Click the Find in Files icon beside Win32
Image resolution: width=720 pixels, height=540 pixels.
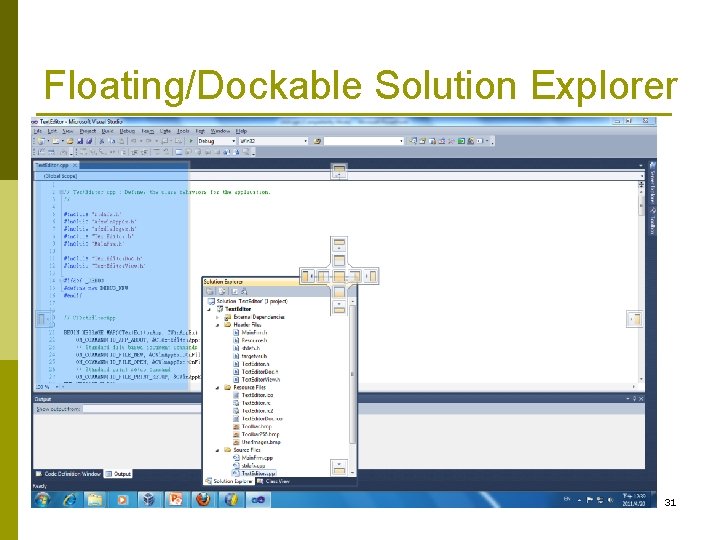(317, 141)
